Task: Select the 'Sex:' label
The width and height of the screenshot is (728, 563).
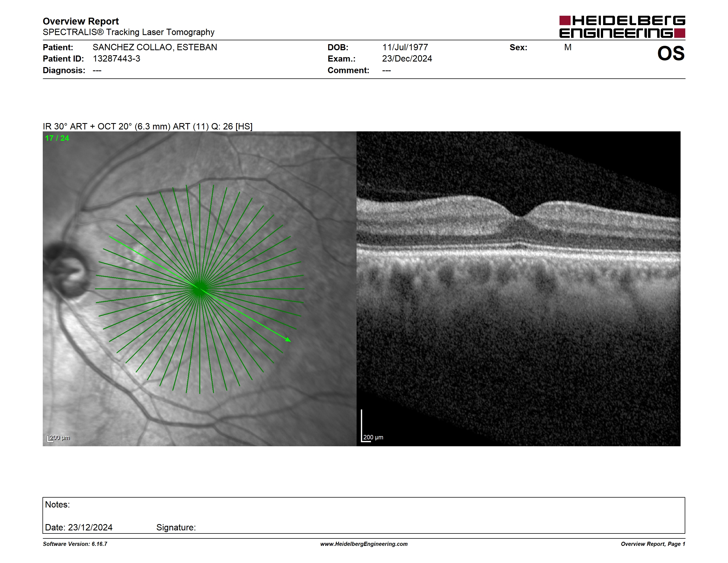Action: (x=518, y=47)
